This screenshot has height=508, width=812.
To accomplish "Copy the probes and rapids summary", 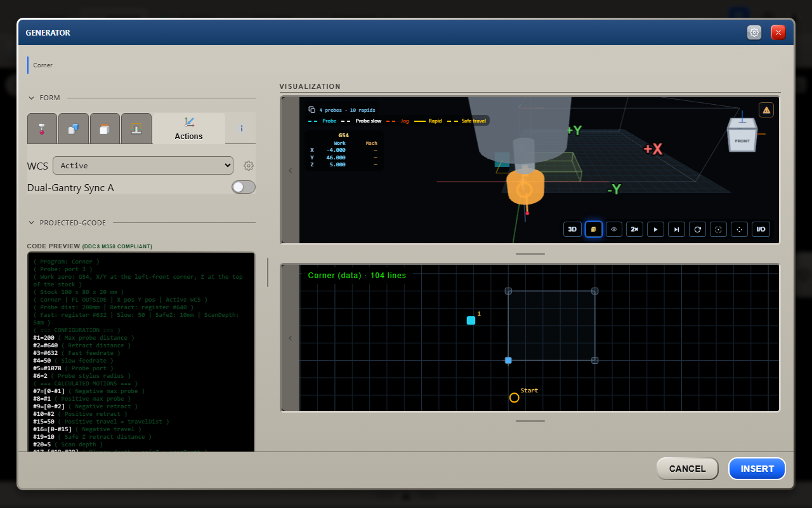I will 311,110.
